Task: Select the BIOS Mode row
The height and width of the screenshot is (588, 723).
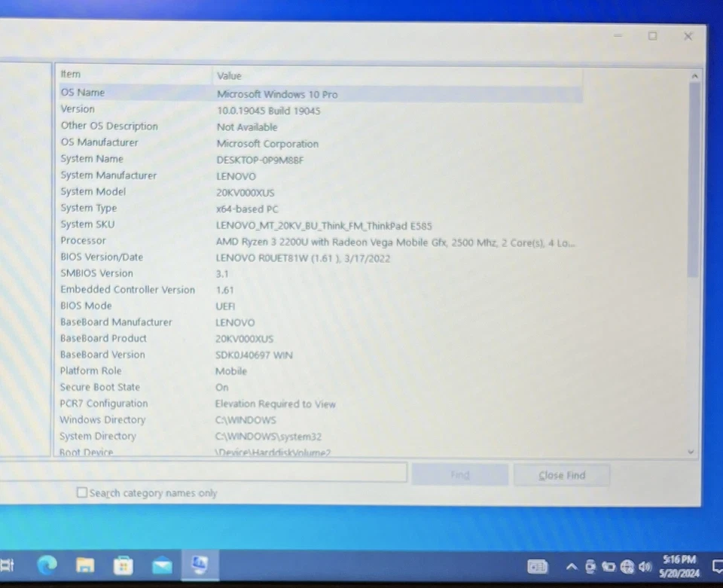Action: coord(321,306)
